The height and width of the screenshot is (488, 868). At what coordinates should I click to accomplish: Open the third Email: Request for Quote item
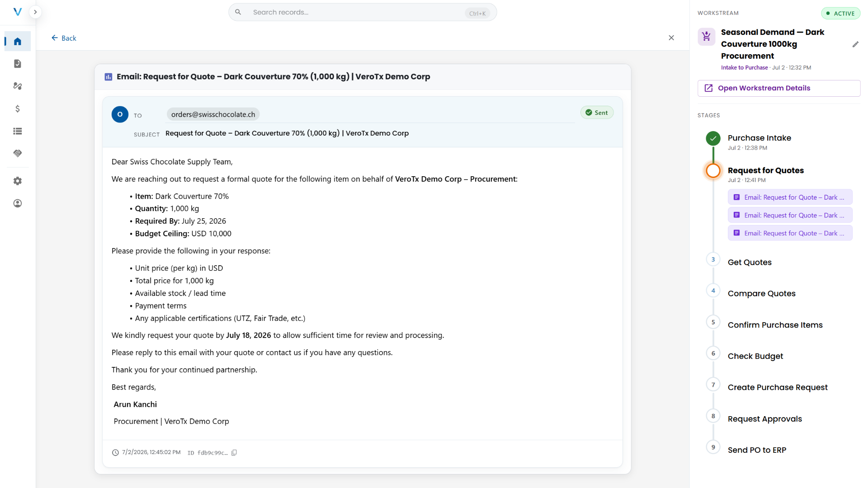tap(790, 233)
